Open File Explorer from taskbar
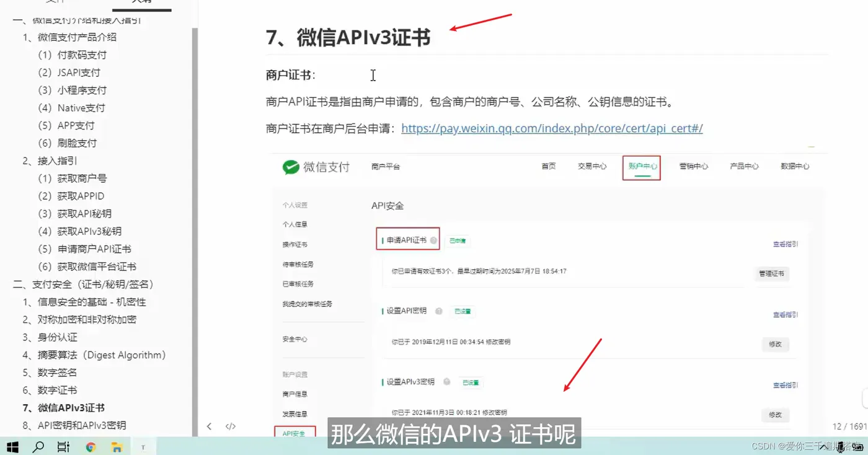Screen dimensions: 868x455 (117, 446)
